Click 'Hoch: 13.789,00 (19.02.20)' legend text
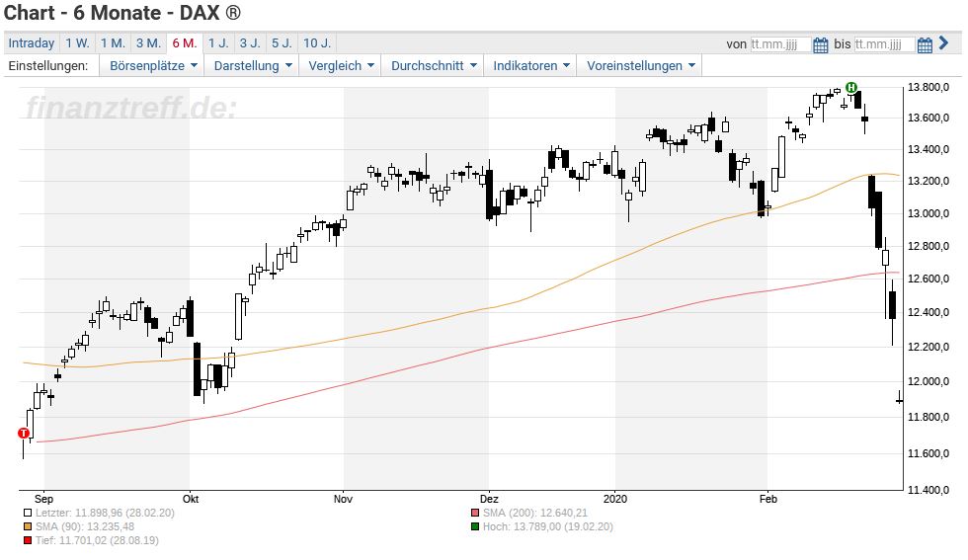 (547, 526)
